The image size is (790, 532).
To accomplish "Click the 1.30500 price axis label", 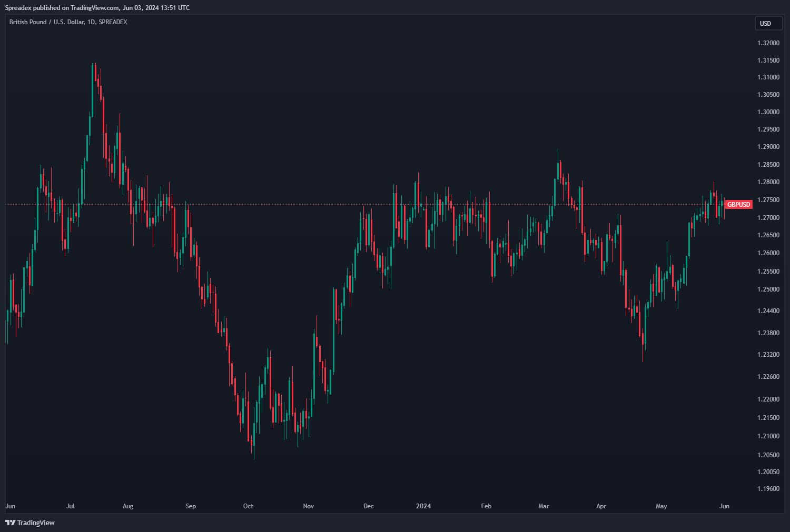I will pos(768,95).
